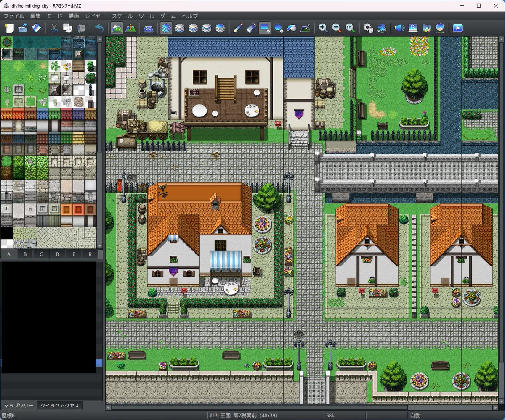Screen dimensions: 505x420
Task: Undo the last action via arrow icon
Action: (99, 28)
